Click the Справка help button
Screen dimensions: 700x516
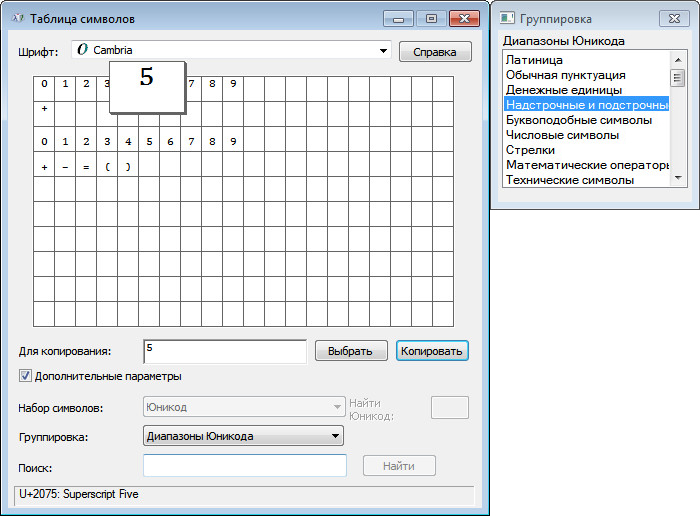point(435,52)
